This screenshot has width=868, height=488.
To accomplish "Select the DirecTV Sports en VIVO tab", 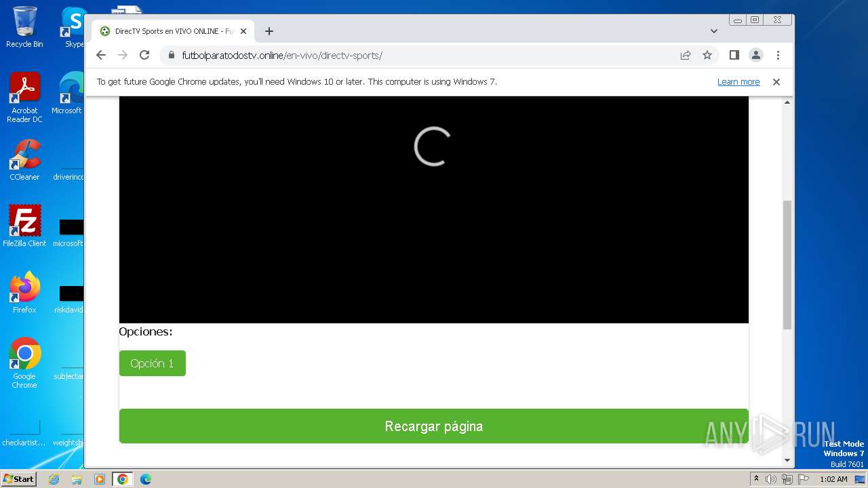I will tap(173, 31).
